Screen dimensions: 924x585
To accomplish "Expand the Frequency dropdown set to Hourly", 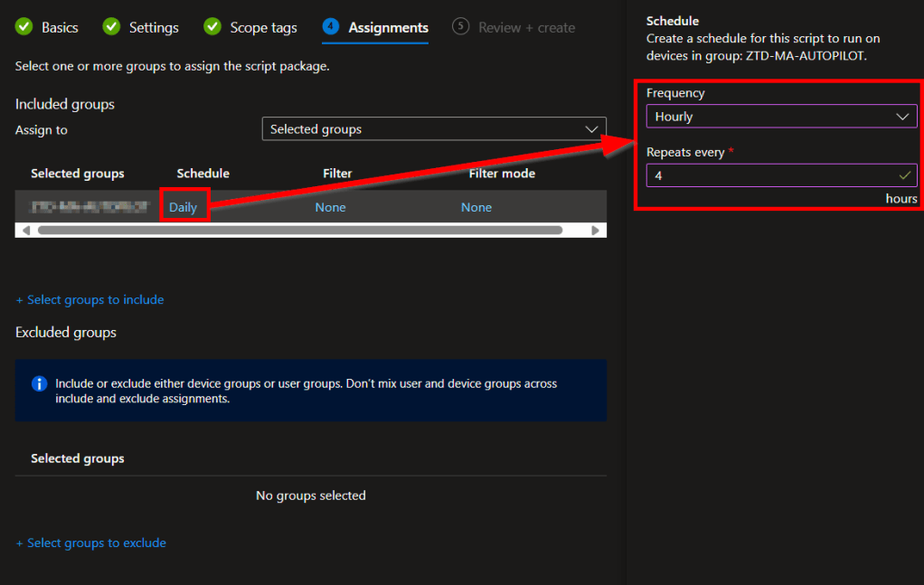I will click(781, 117).
